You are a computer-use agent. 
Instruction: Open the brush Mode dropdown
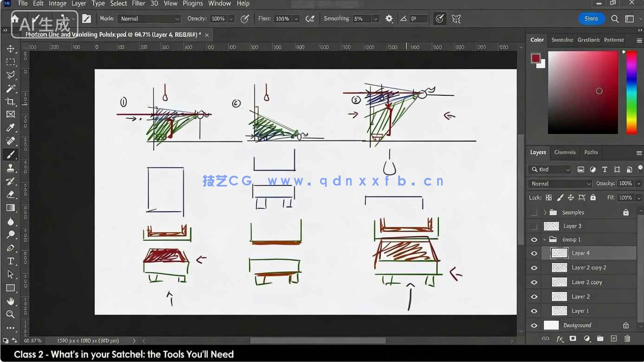149,19
